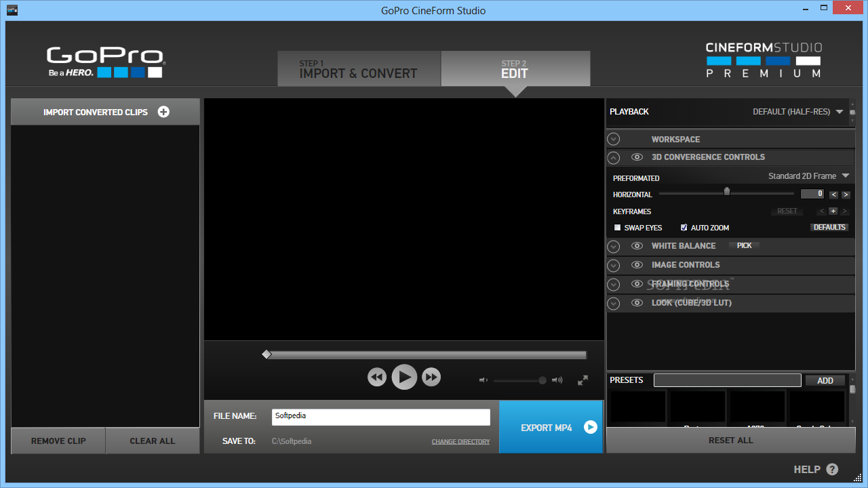Click the low volume speaker icon
The width and height of the screenshot is (868, 488).
[483, 380]
